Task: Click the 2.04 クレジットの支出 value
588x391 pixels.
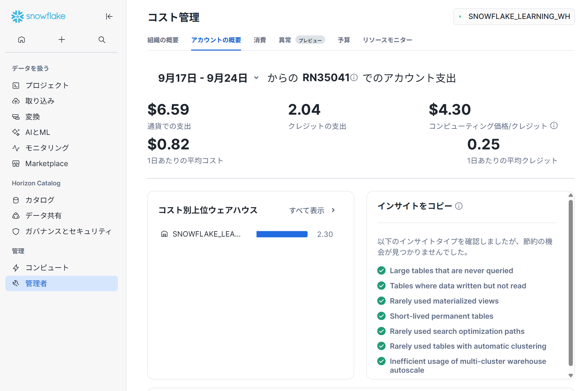Action: pos(304,110)
